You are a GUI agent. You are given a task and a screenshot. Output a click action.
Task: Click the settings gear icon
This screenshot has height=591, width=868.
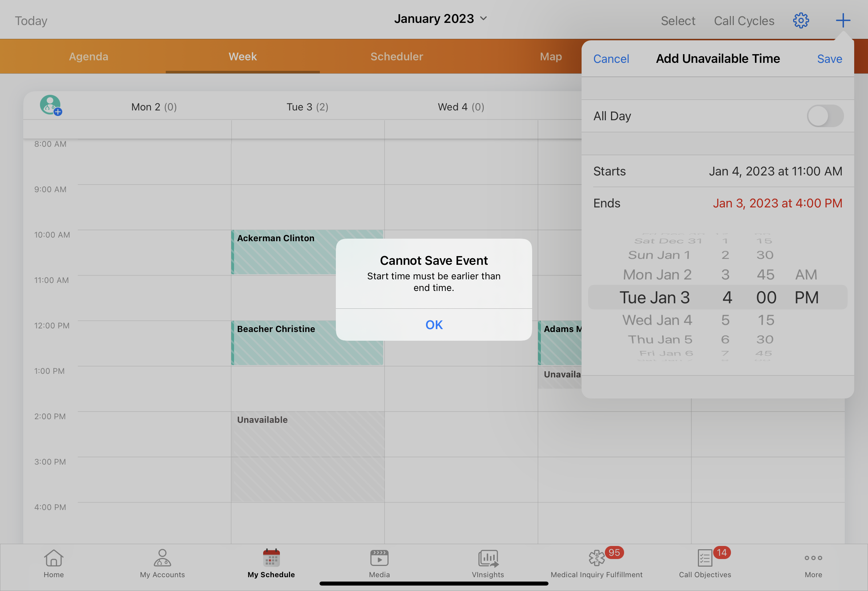800,21
